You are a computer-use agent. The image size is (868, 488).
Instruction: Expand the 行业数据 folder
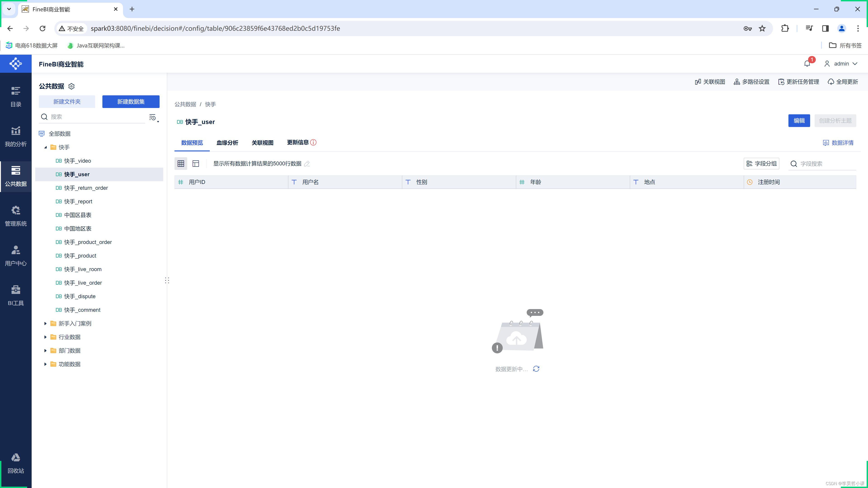click(45, 337)
